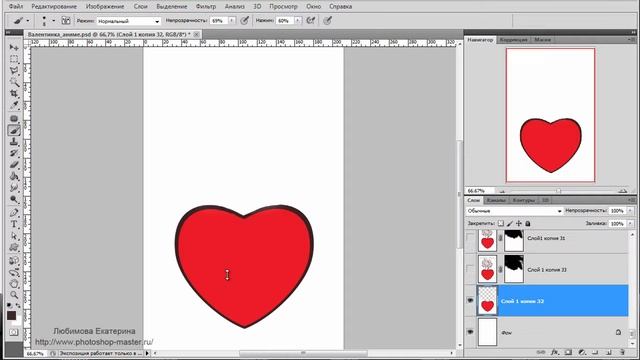
Task: Open the brush preset picker arrow
Action: point(53,20)
